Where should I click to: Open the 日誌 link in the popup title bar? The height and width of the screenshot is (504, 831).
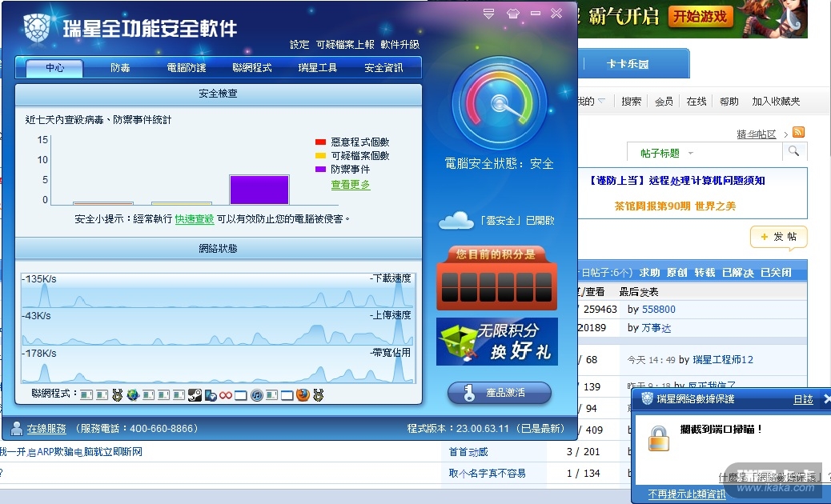803,399
